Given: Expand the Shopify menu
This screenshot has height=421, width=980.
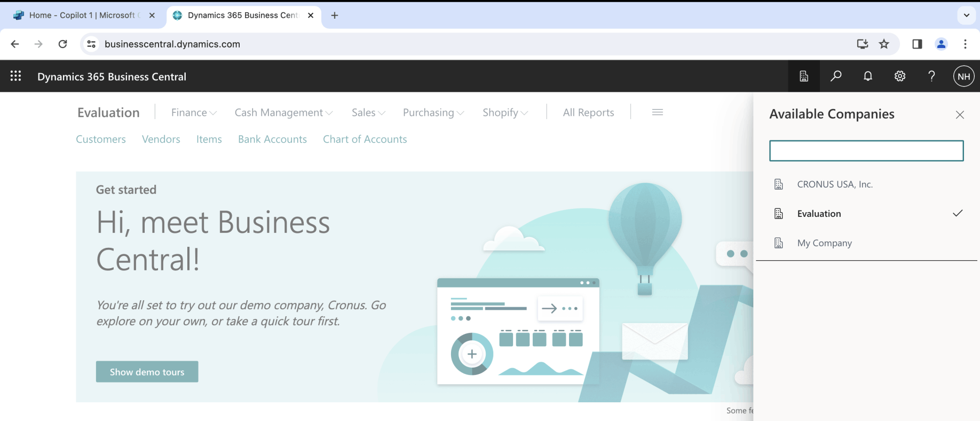Looking at the screenshot, I should tap(505, 112).
